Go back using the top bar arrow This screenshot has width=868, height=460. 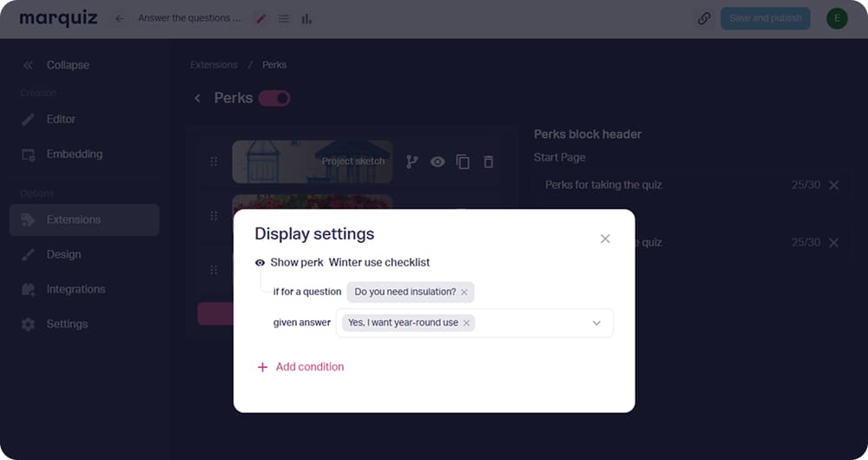[x=119, y=19]
